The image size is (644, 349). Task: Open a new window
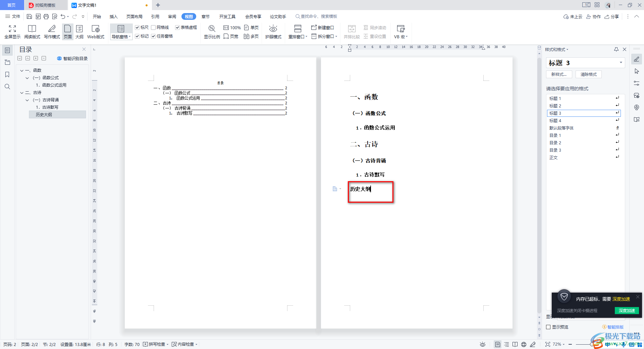(323, 28)
